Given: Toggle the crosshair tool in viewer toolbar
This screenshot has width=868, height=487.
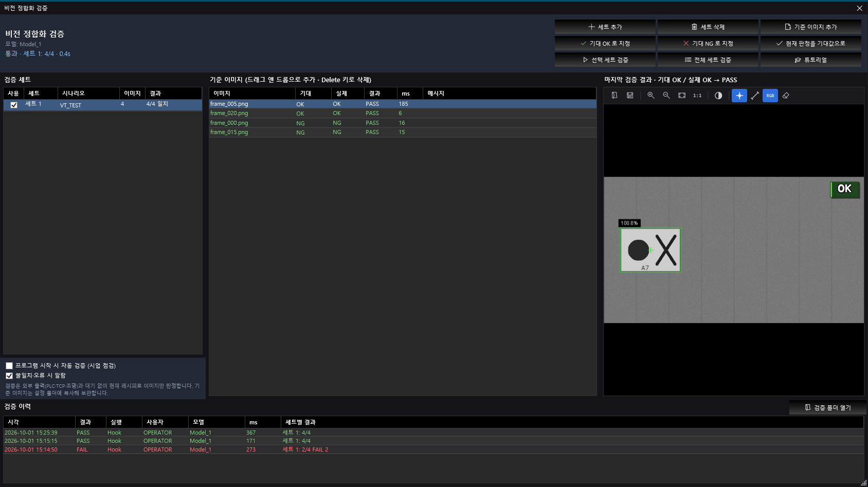Looking at the screenshot, I should click(739, 96).
